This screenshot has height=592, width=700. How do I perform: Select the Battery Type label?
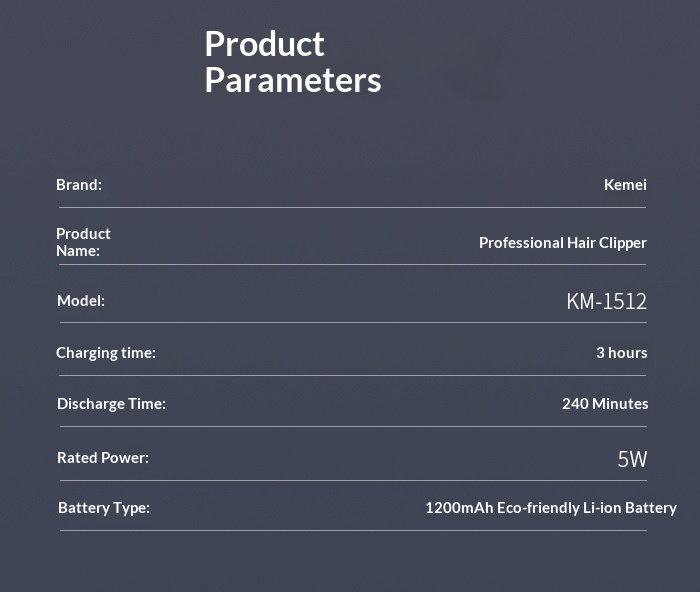(104, 508)
